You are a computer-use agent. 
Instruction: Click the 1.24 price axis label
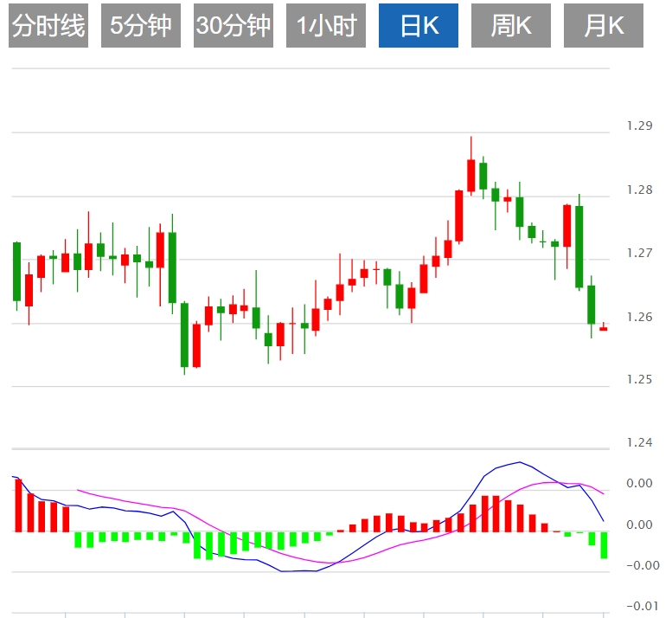pos(639,443)
